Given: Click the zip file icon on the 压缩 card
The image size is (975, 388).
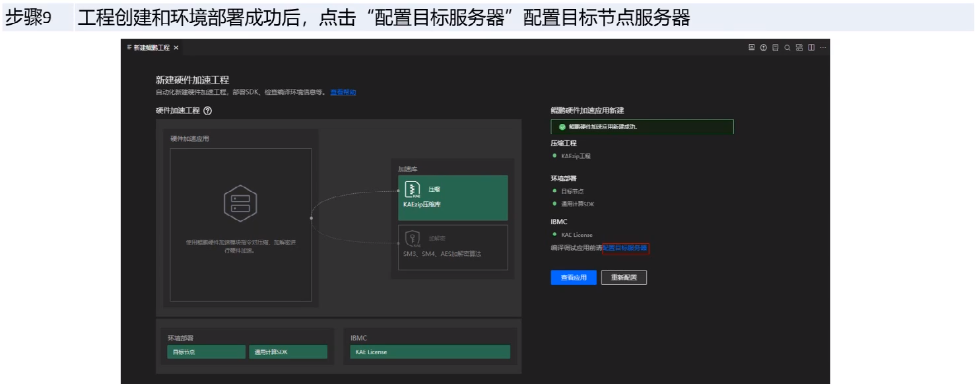Looking at the screenshot, I should [412, 188].
